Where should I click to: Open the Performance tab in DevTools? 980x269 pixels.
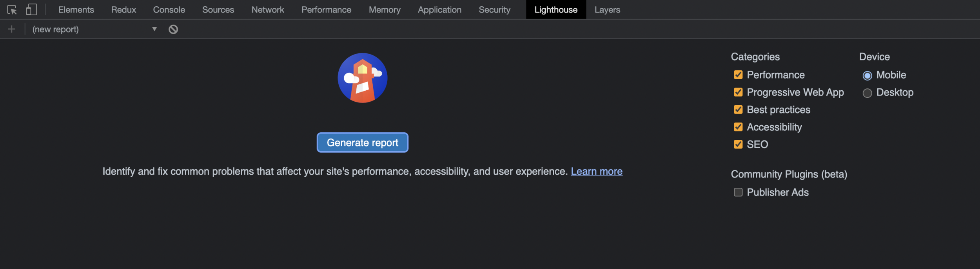click(326, 9)
